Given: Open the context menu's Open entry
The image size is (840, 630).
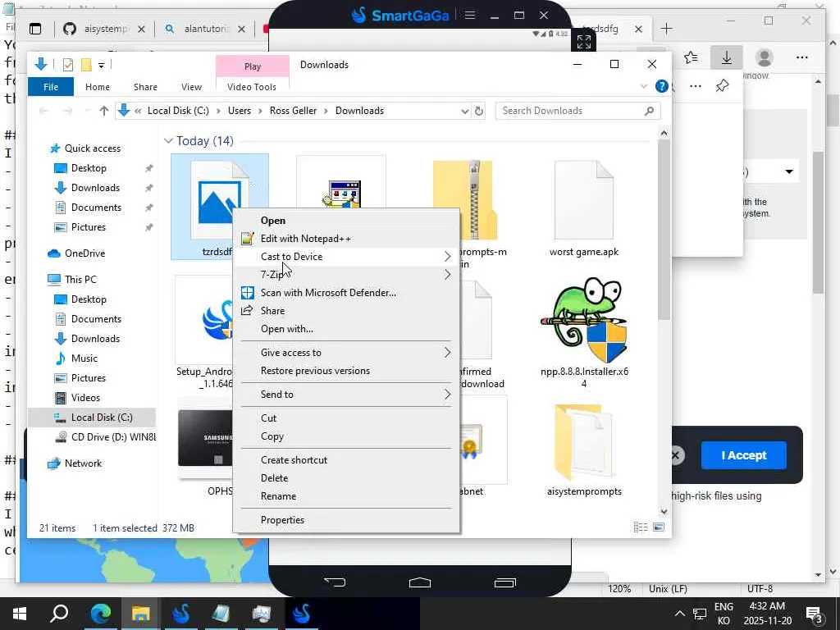Looking at the screenshot, I should [x=272, y=220].
